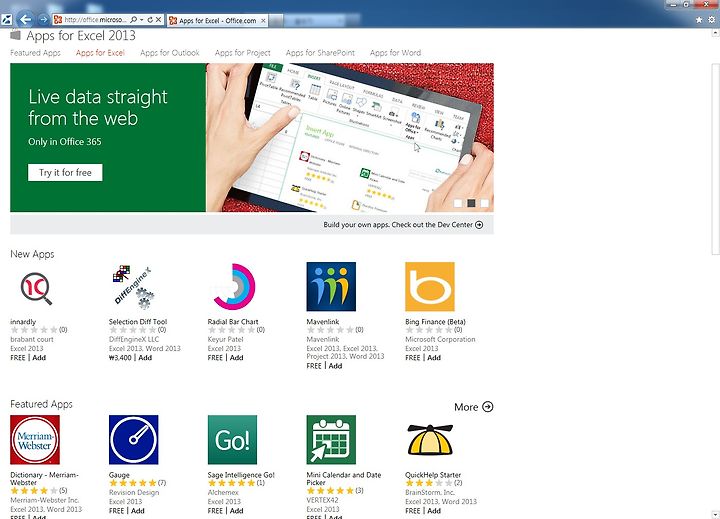Select the first banner slide indicator

(458, 203)
